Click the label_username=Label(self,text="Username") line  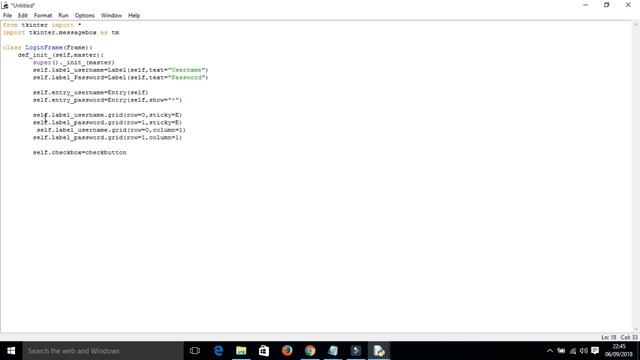(120, 70)
